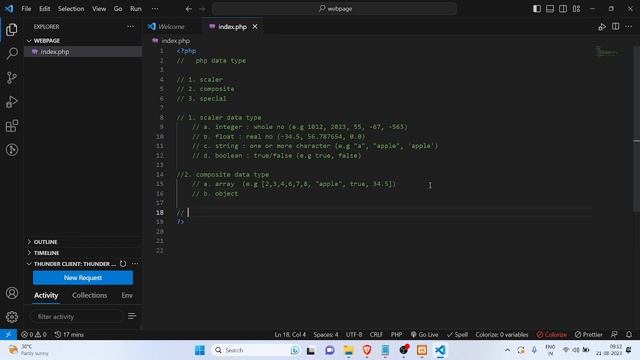Toggle the primary side bar layout icon
This screenshot has width=640, height=360.
pos(537,9)
